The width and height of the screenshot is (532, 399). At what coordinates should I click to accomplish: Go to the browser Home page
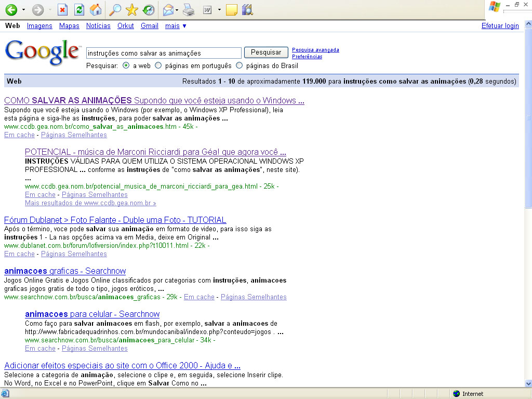(96, 10)
